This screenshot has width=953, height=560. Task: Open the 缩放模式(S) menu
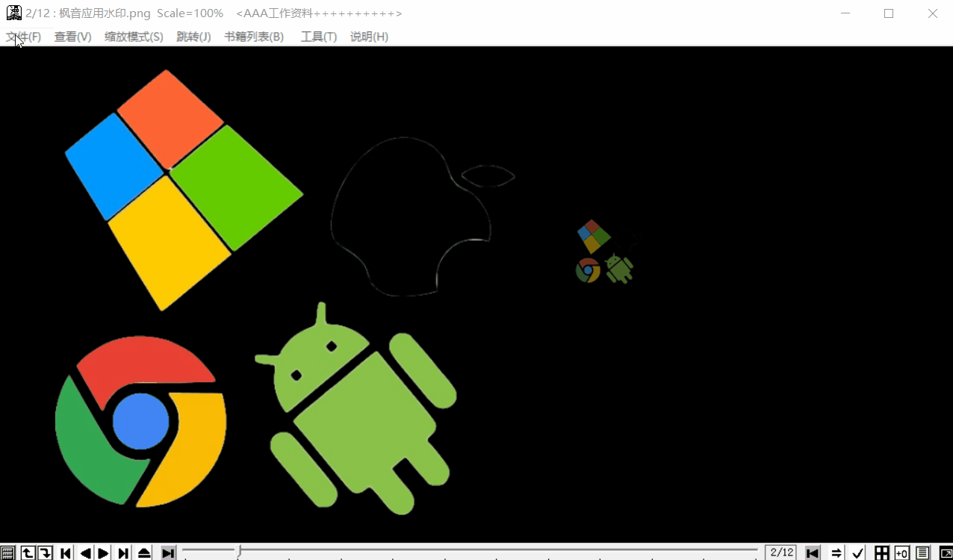(134, 37)
